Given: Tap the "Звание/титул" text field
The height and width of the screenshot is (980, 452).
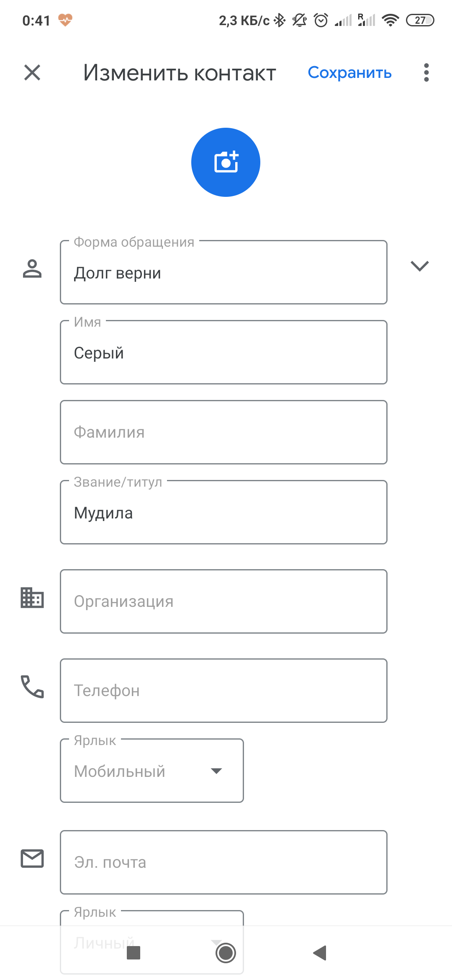Looking at the screenshot, I should (223, 513).
